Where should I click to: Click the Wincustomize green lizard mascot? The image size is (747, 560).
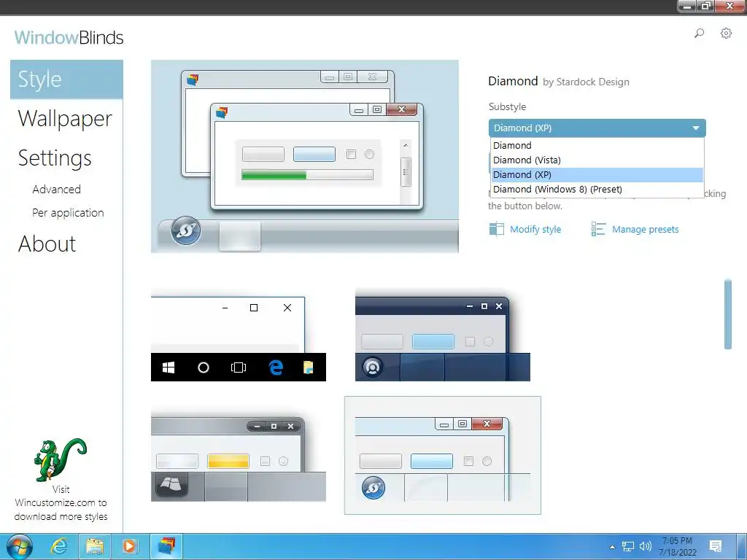(61, 459)
